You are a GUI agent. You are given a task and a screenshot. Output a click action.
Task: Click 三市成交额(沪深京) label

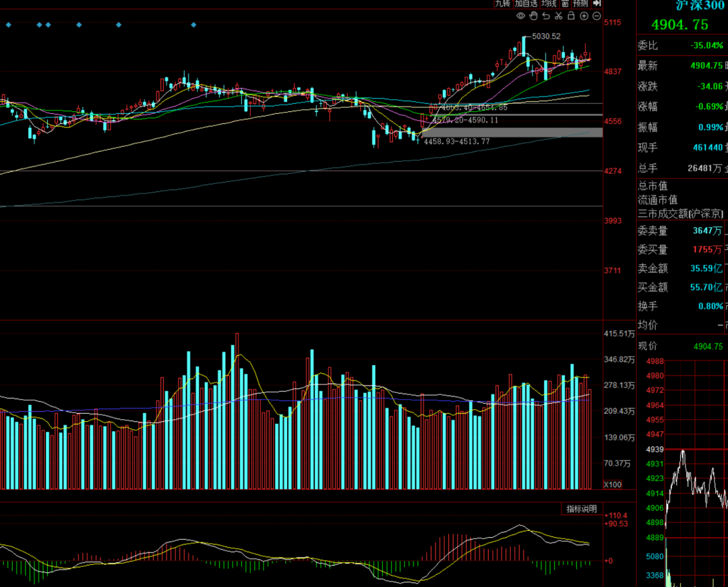tap(680, 214)
